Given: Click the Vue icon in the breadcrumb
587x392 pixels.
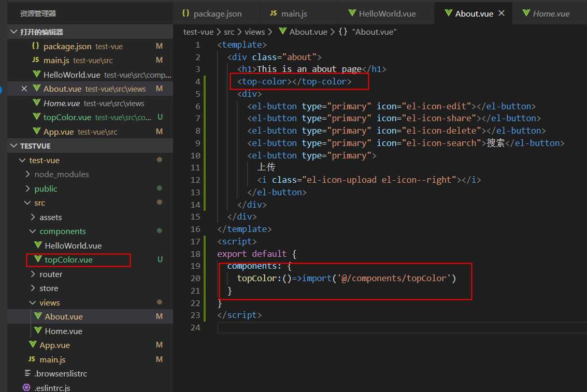Looking at the screenshot, I should click(x=283, y=31).
